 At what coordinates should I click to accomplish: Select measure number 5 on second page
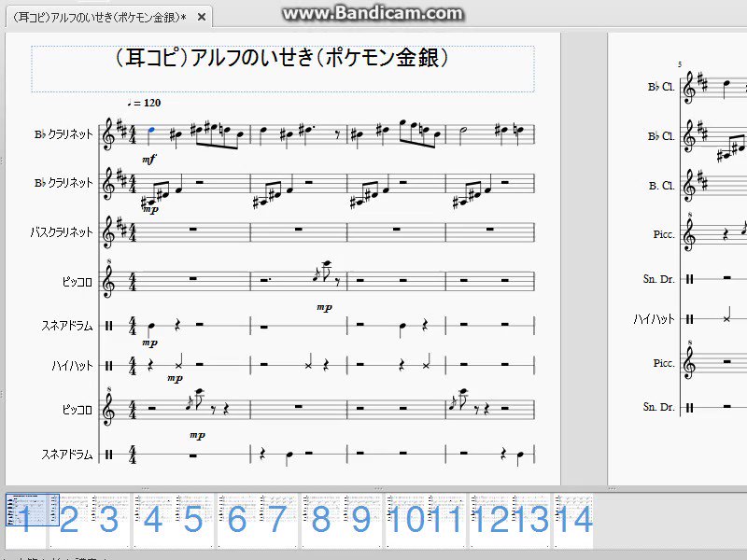tap(680, 64)
